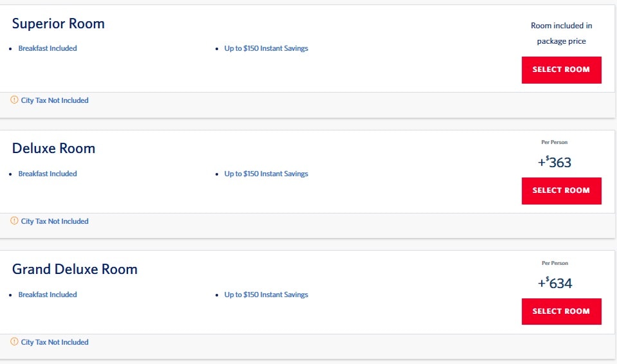
Task: Open City Tax Not Included notice for Grand Deluxe Room
Action: [55, 342]
